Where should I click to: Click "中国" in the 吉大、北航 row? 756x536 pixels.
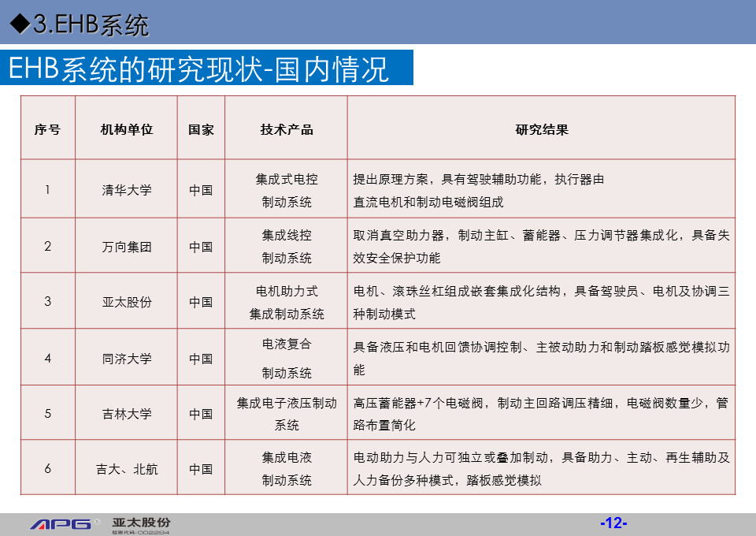click(201, 469)
